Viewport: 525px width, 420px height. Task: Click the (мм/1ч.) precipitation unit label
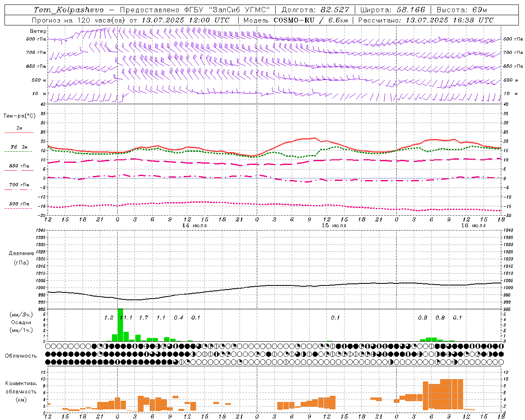click(x=21, y=330)
